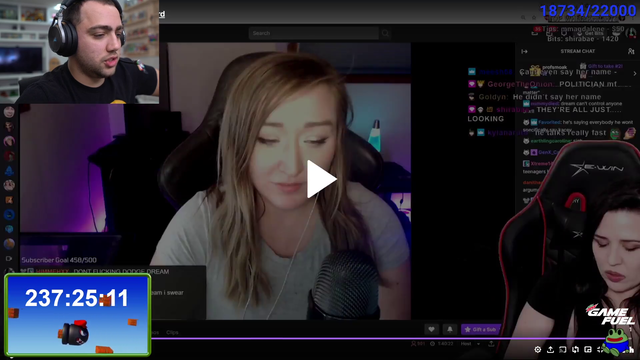Click the STREAM CHAT header
This screenshot has width=640, height=360.
578,51
